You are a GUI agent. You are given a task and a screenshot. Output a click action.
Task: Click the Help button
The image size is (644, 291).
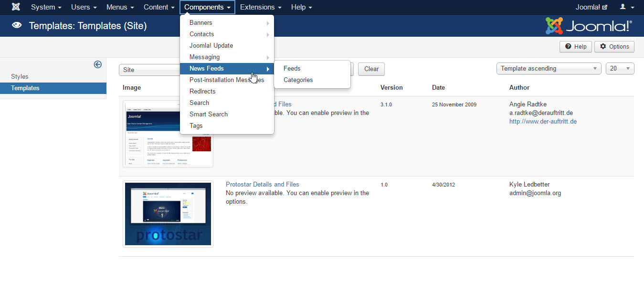pos(575,47)
